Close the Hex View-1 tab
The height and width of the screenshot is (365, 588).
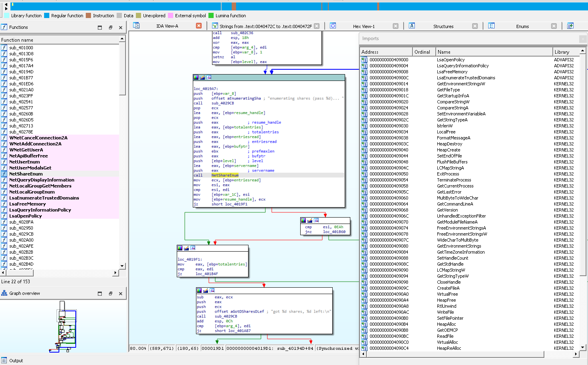(396, 26)
